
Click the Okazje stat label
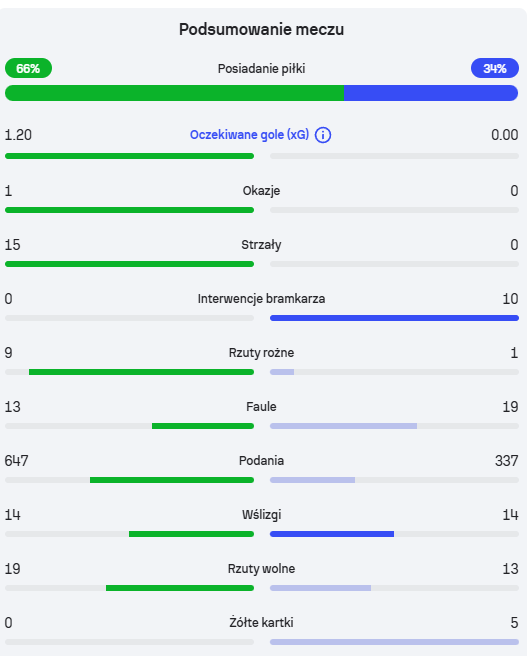261,191
